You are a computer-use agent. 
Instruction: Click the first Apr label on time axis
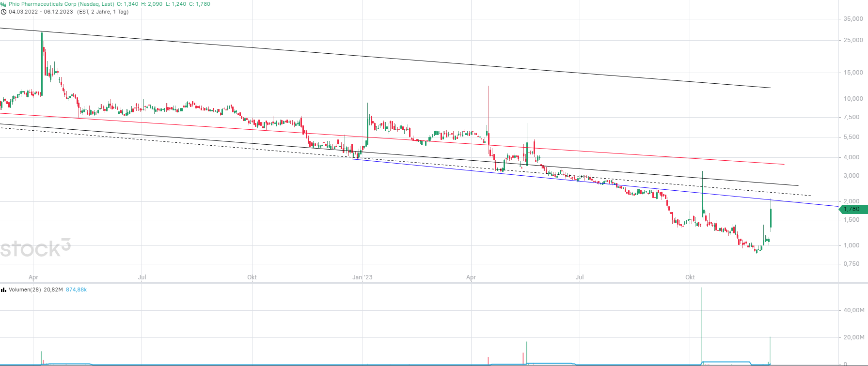coord(33,277)
